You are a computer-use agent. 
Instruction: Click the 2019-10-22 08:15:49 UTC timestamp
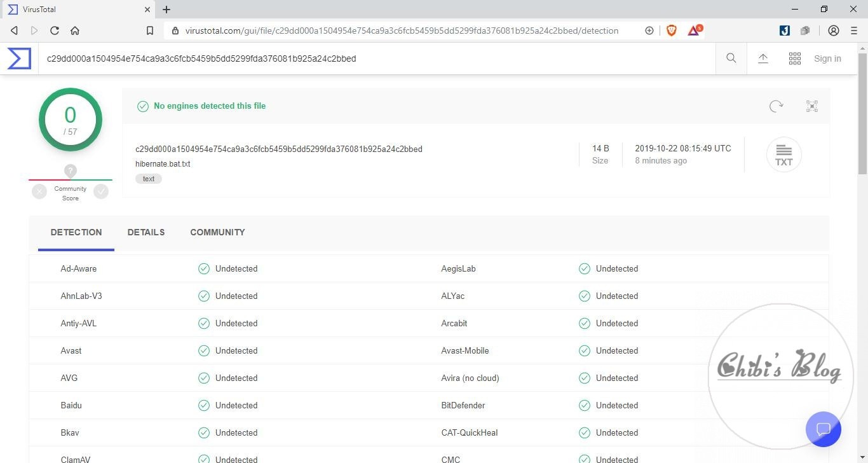click(683, 148)
